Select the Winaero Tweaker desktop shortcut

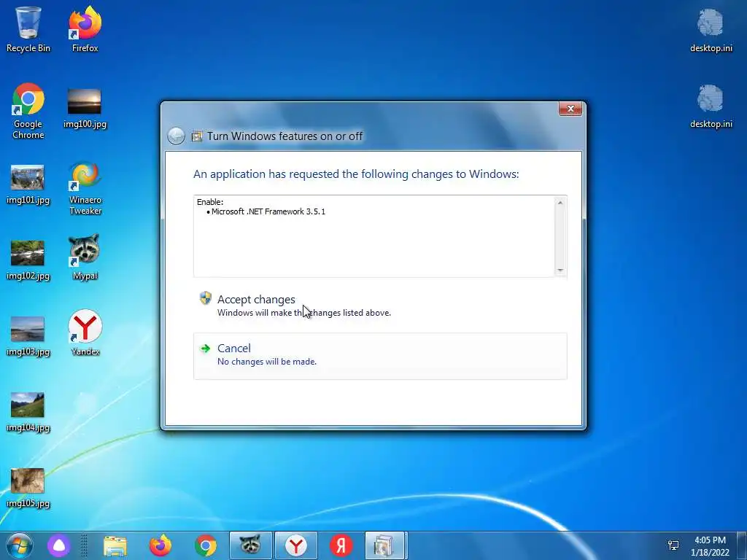pyautogui.click(x=85, y=189)
